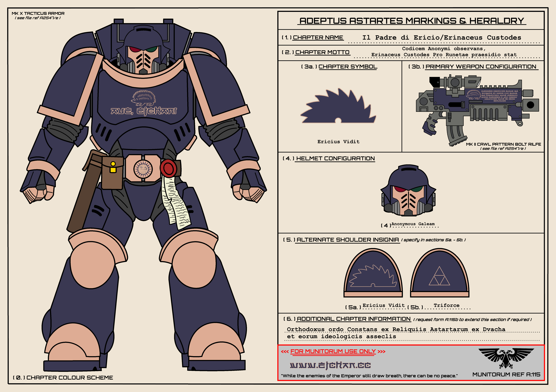
Task: Click the 'specify in sections 5a. - 5b.' note
Action: [433, 240]
